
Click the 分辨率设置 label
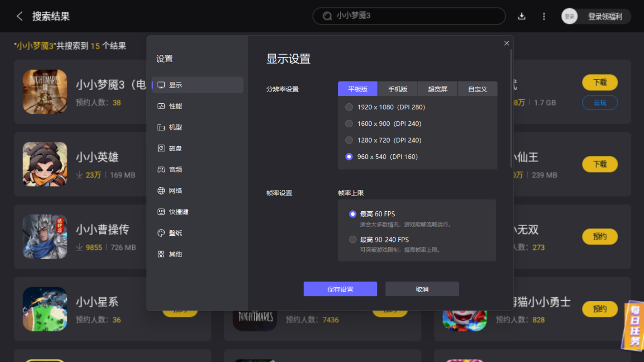282,89
